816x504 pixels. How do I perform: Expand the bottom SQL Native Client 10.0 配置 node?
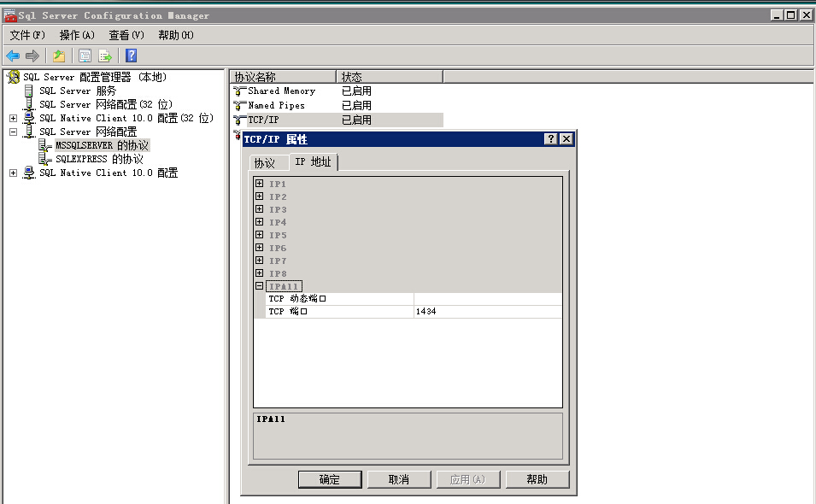coord(13,173)
